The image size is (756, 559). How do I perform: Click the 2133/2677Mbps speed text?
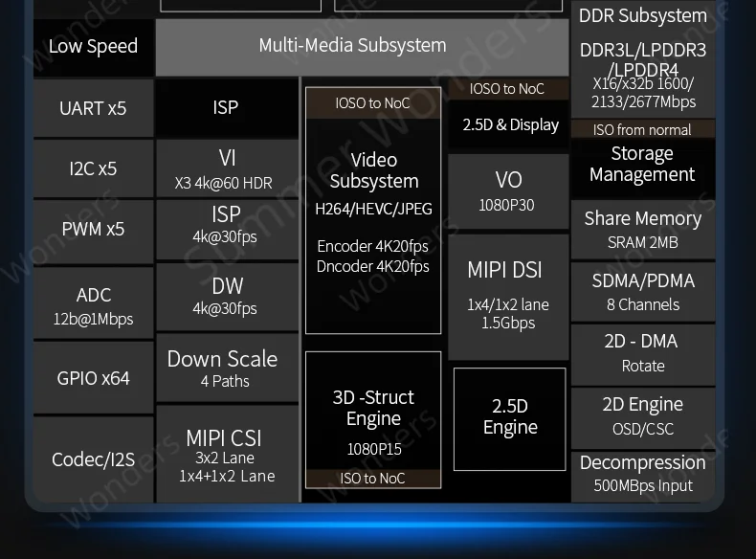(644, 101)
